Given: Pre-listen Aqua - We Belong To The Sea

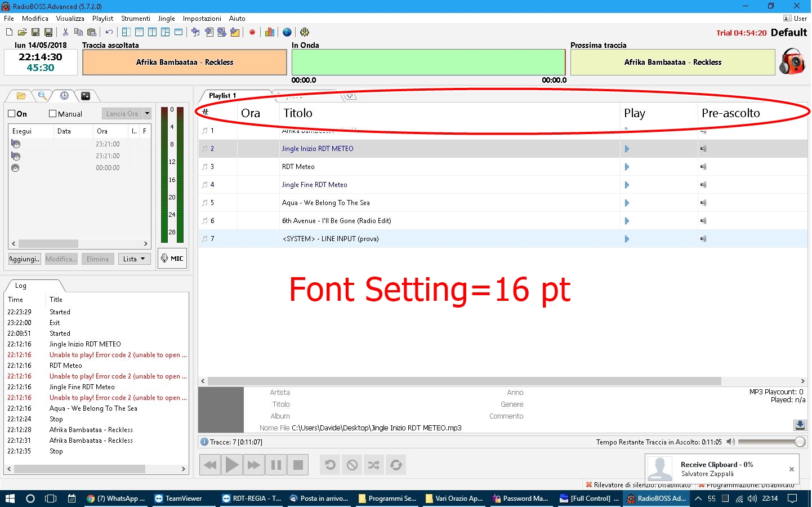Looking at the screenshot, I should 703,203.
